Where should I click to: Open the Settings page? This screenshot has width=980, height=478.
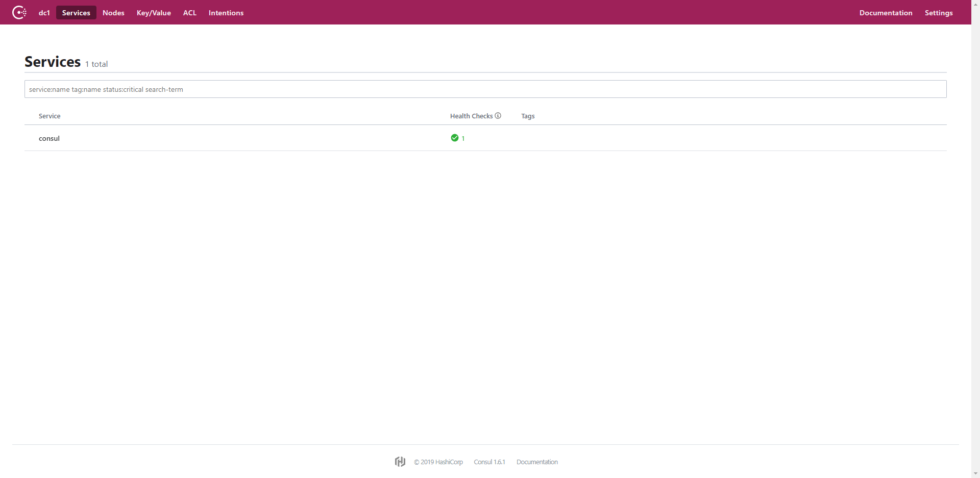pos(939,13)
